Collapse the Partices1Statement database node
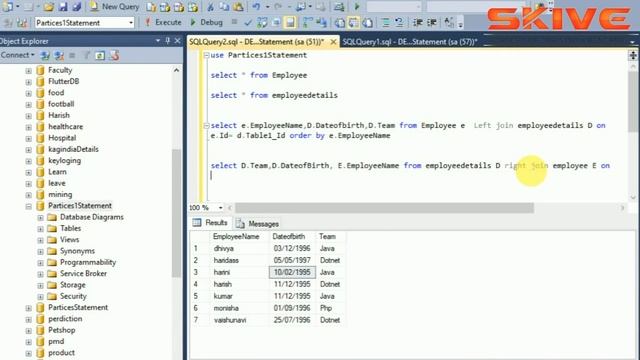 click(29, 207)
